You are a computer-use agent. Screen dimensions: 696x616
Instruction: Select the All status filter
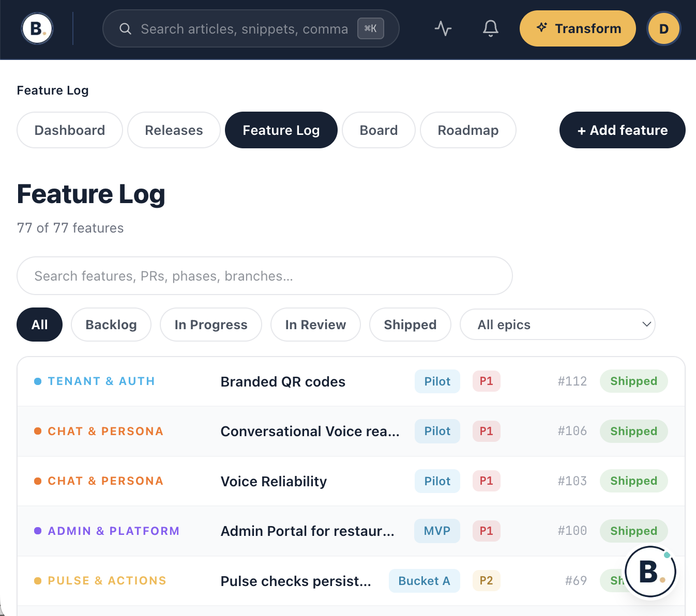pyautogui.click(x=40, y=325)
